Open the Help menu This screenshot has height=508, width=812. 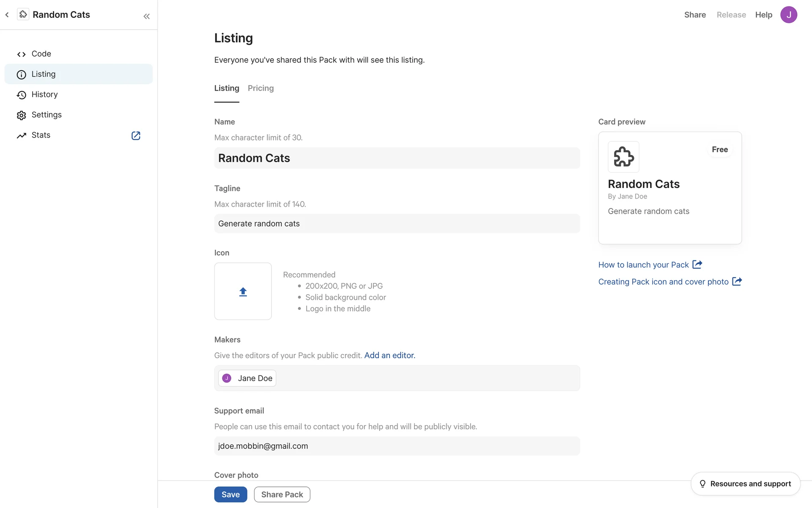(763, 15)
